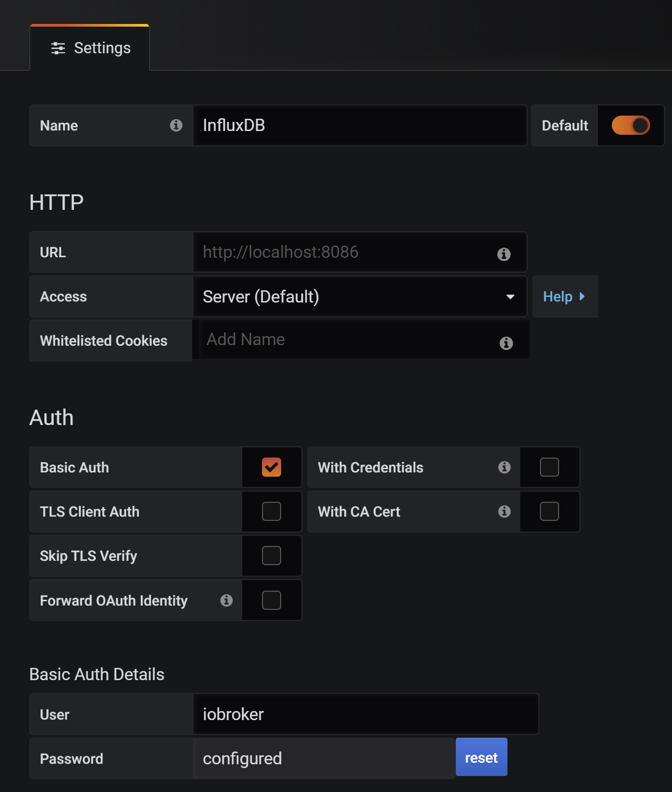The width and height of the screenshot is (672, 792).
Task: Click the Auth section heading
Action: point(52,418)
